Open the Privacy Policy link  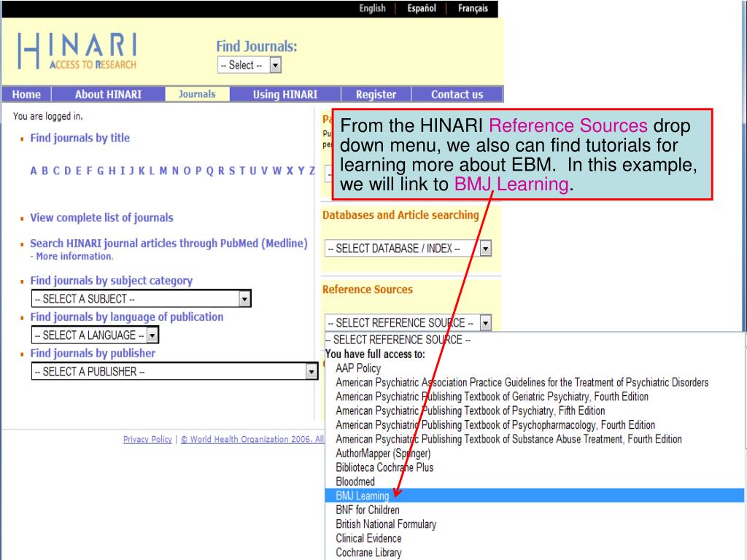click(147, 439)
